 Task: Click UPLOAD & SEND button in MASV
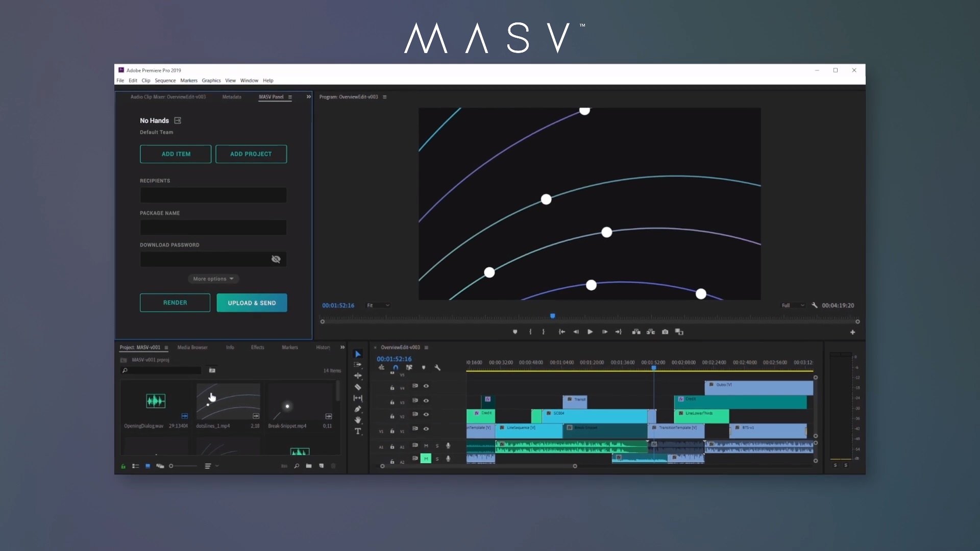(x=252, y=303)
